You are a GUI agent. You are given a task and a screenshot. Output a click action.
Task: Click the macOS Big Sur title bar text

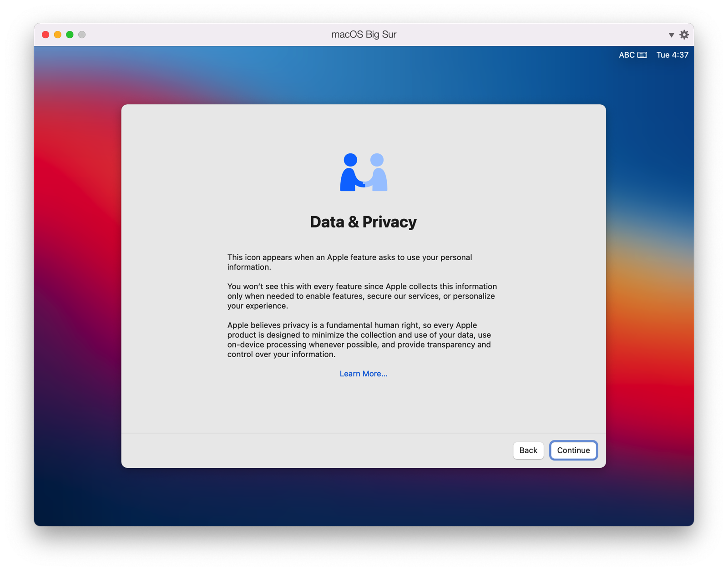point(364,34)
